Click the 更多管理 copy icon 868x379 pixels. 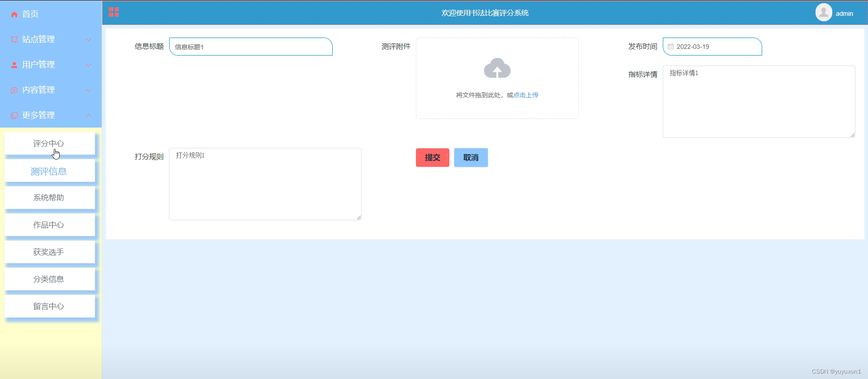coord(14,116)
